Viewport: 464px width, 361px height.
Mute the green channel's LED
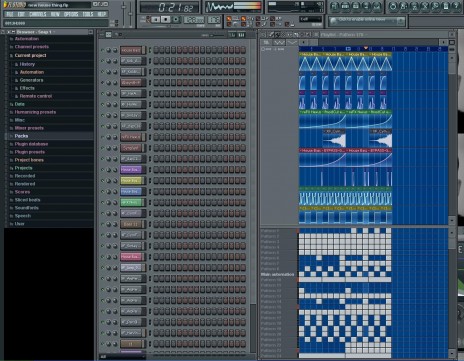tap(102, 202)
